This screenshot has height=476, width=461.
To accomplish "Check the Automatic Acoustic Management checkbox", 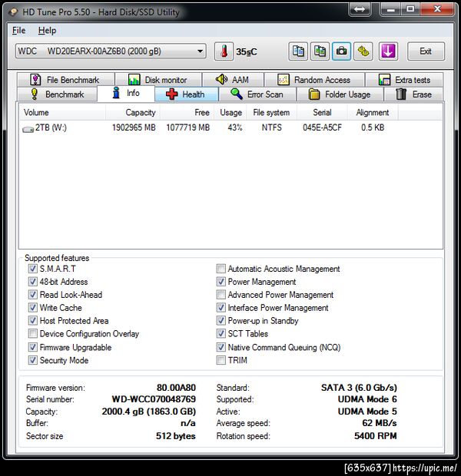I will point(221,269).
